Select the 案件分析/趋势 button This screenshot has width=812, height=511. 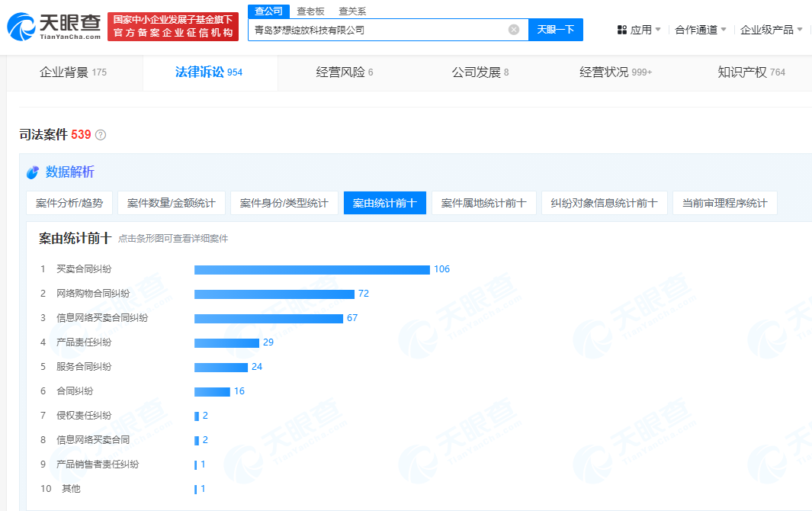(69, 203)
